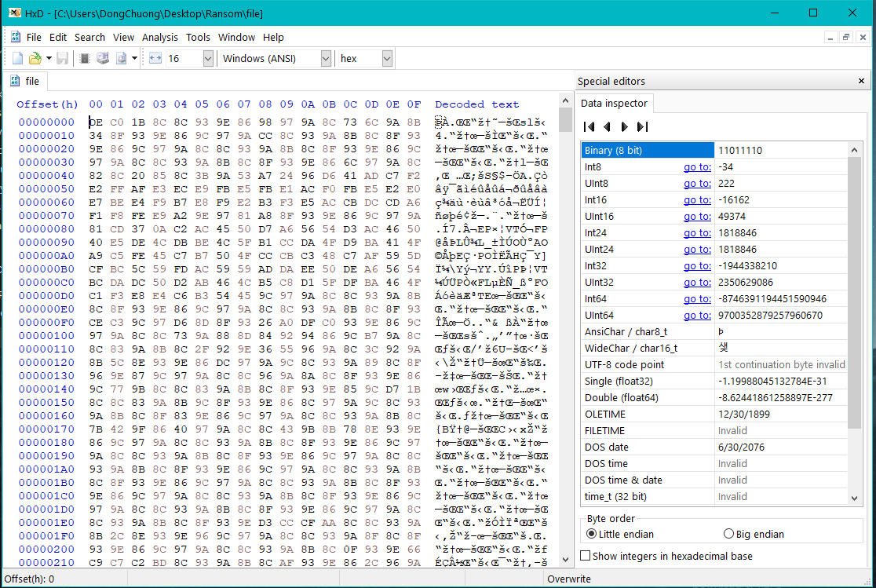
Task: Open the Edit menu
Action: coord(58,37)
